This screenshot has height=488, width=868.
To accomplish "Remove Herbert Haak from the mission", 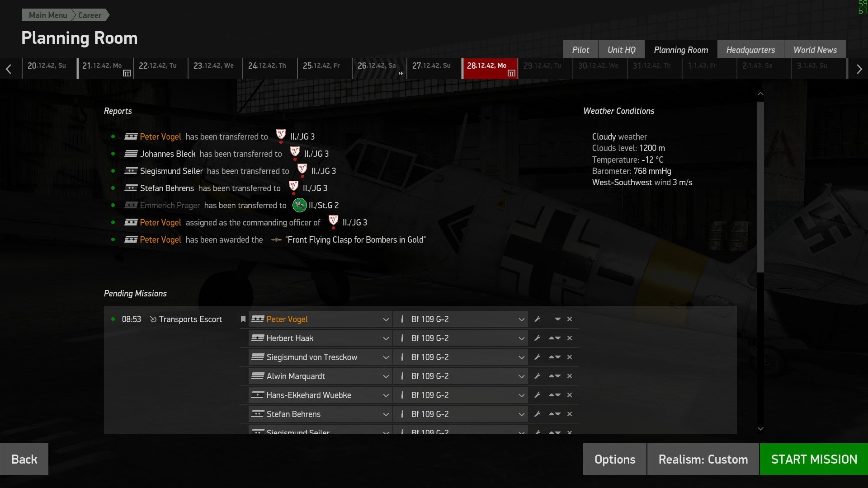I will (x=570, y=338).
